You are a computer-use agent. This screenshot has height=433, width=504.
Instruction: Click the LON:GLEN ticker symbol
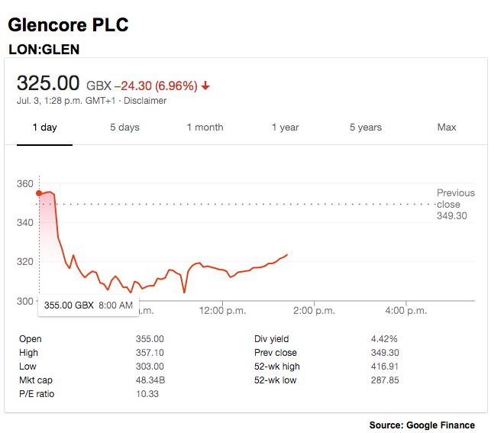click(x=44, y=50)
